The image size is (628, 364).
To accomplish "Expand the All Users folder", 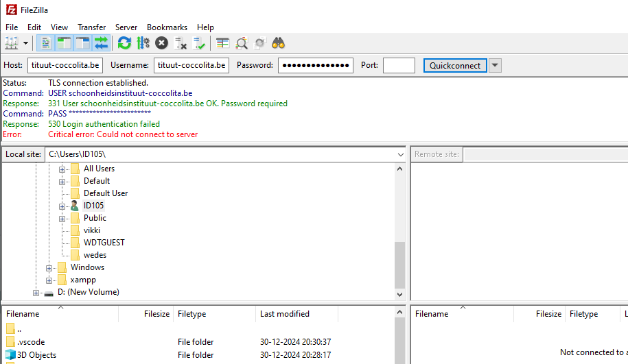I will click(62, 169).
